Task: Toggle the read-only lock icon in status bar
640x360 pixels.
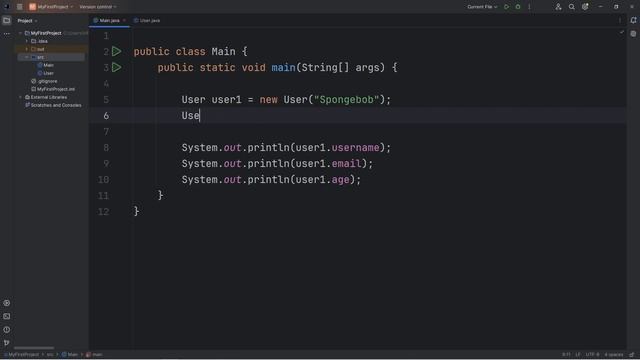Action: click(x=632, y=355)
